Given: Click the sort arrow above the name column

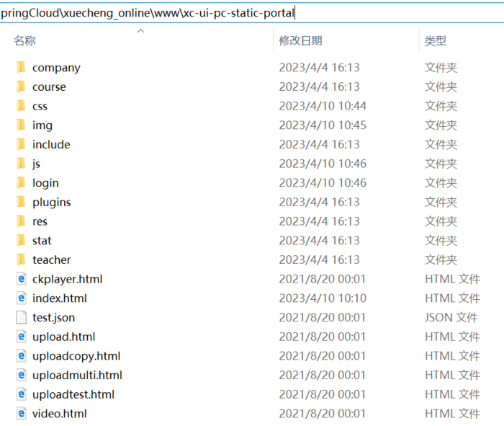Looking at the screenshot, I should pyautogui.click(x=140, y=31).
